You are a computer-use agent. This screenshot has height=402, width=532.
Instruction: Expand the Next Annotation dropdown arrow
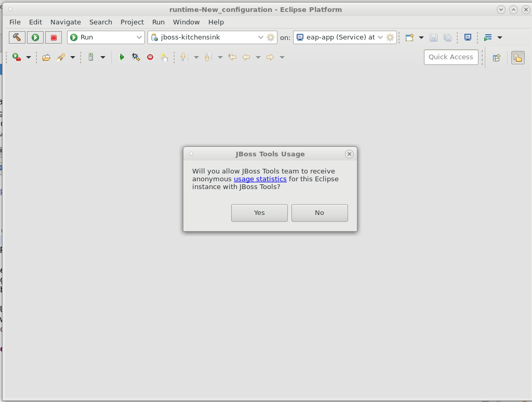click(196, 57)
